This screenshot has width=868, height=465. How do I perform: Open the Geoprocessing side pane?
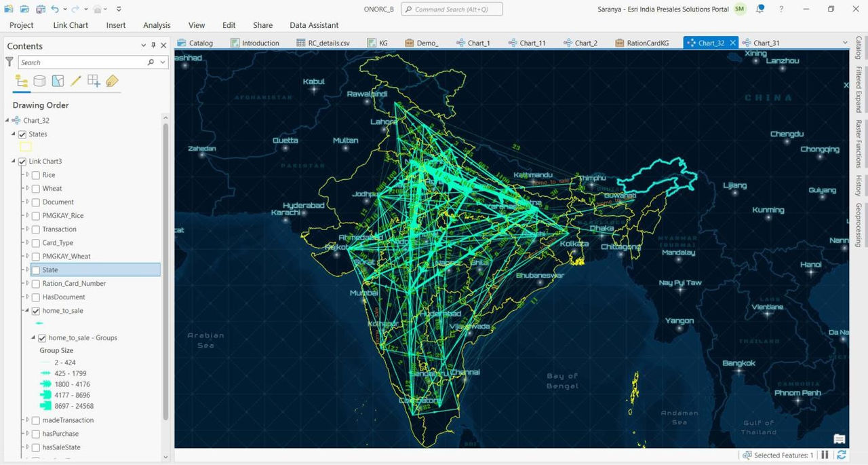(x=859, y=225)
